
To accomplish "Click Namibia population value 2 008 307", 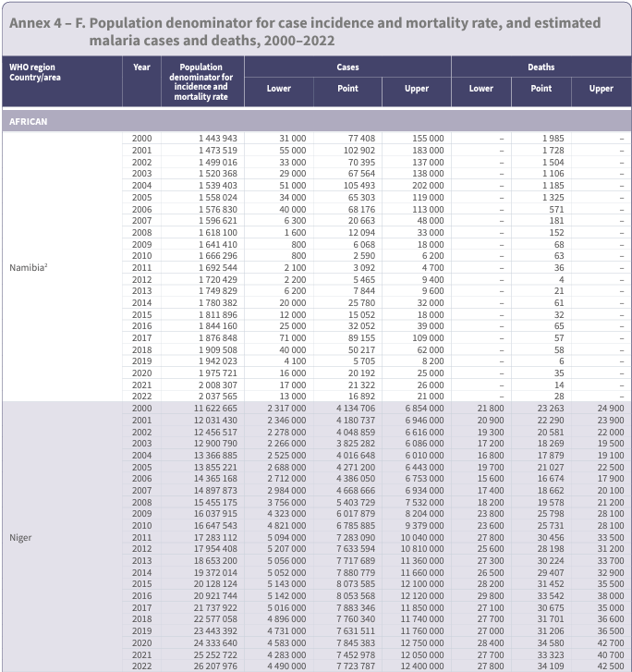I will 218,385.
